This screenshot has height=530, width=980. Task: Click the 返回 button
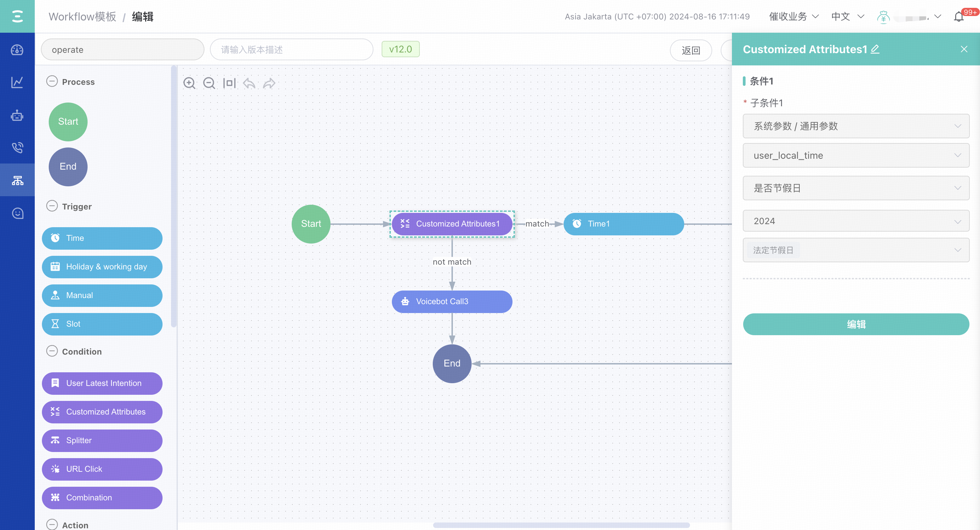click(x=691, y=50)
